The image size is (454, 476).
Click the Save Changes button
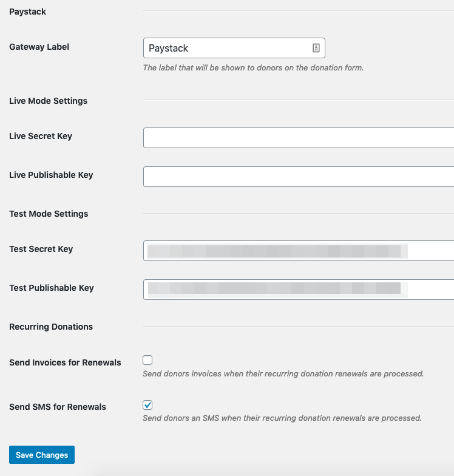click(x=42, y=455)
